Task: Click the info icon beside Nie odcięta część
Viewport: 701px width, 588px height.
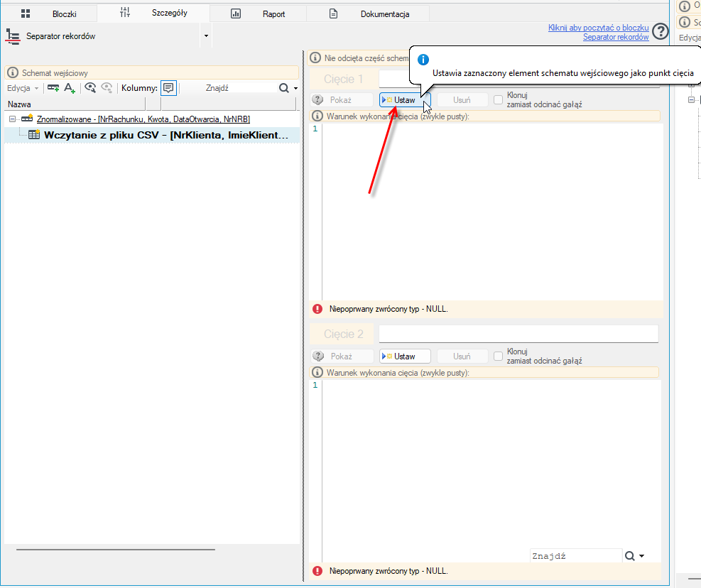Action: [x=315, y=58]
